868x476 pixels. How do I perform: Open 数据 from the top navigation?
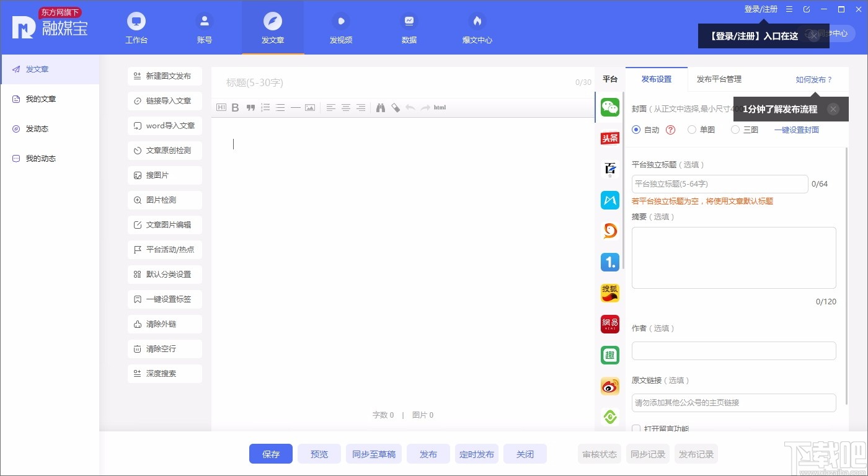(x=409, y=28)
